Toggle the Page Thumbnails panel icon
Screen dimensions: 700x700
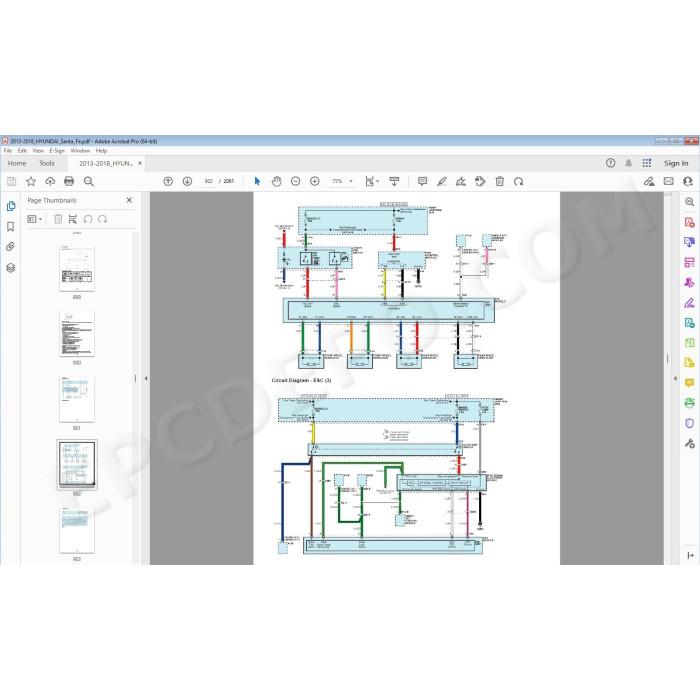(x=11, y=206)
